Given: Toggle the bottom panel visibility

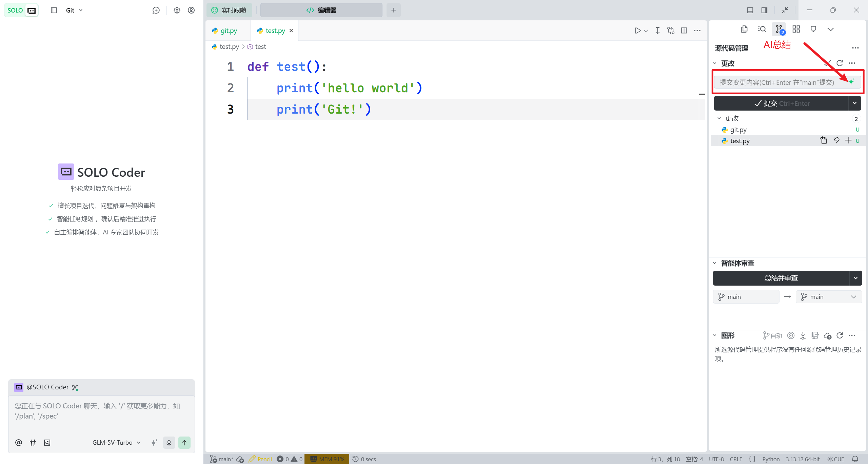Looking at the screenshot, I should [x=750, y=10].
